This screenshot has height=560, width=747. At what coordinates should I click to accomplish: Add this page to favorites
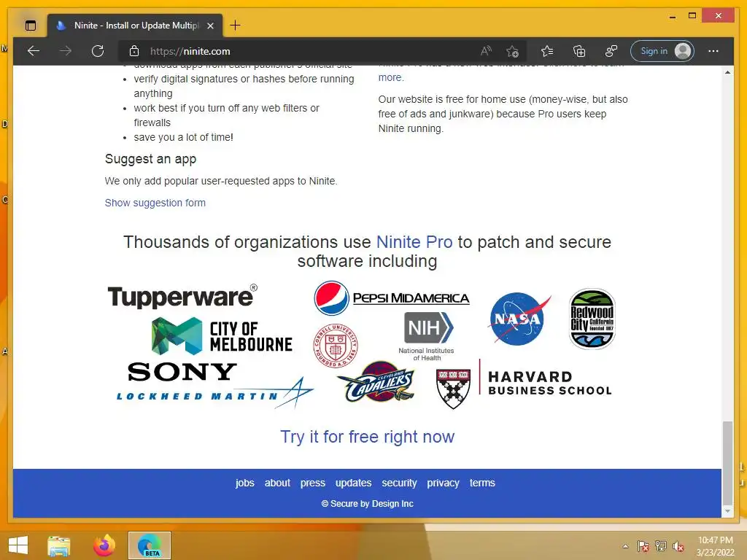[x=513, y=51]
